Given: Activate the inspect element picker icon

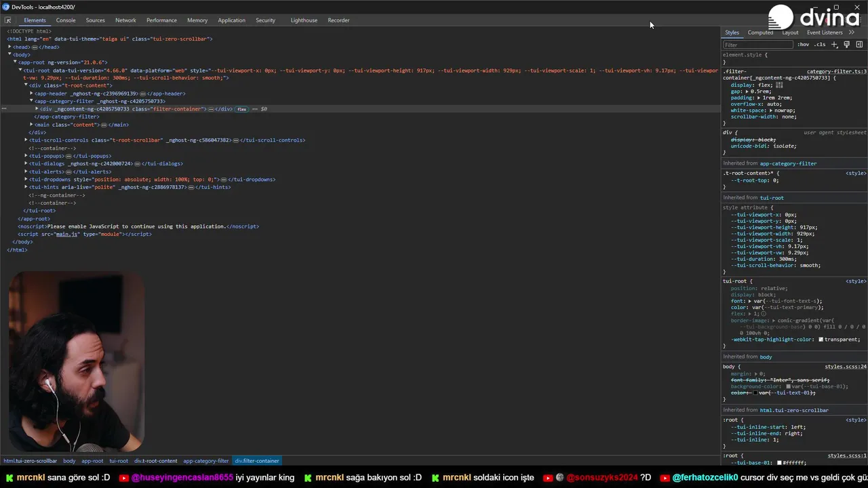Looking at the screenshot, I should (7, 20).
